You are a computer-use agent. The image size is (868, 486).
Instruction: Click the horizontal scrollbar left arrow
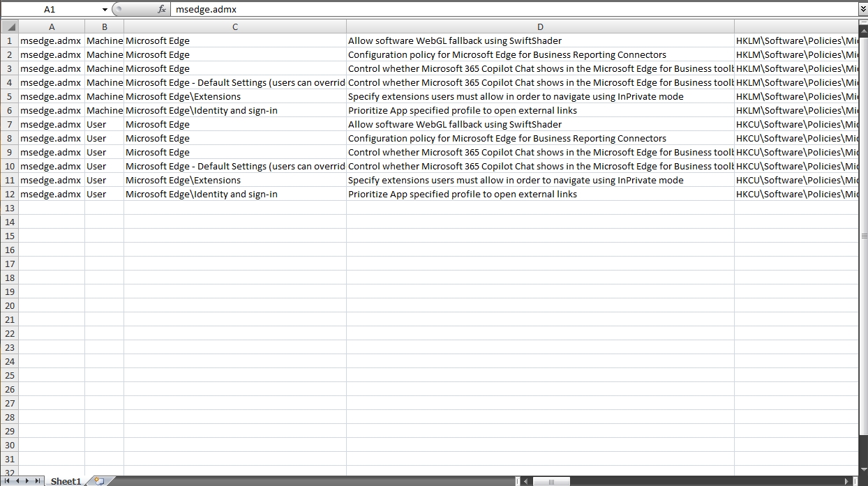(x=526, y=481)
